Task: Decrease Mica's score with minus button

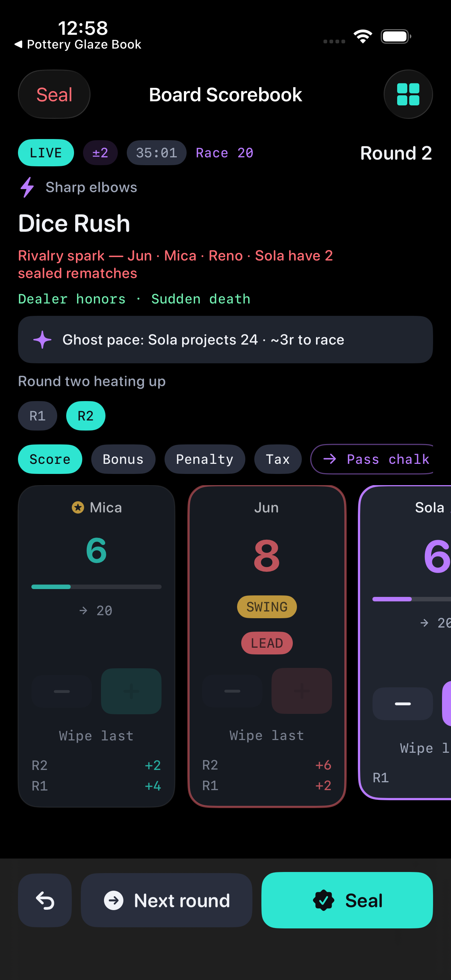Action: [62, 691]
